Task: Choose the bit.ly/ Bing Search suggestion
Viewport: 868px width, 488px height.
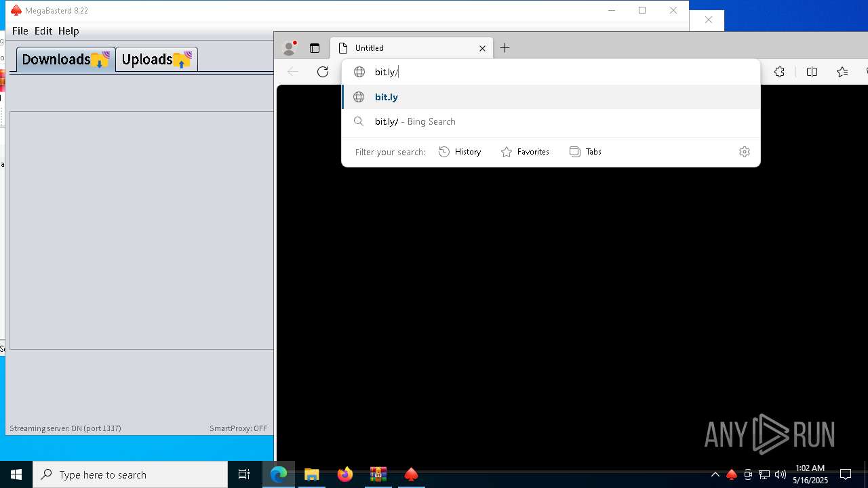Action: [551, 121]
